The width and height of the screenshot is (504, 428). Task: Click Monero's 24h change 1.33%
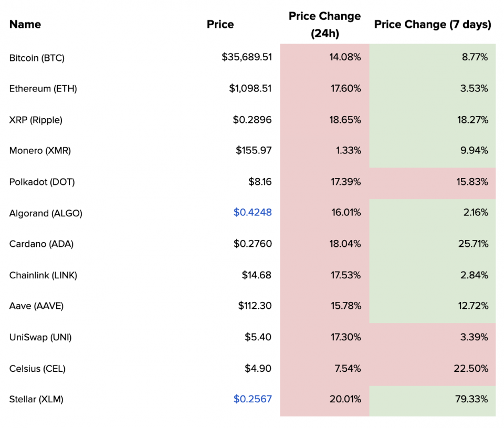click(348, 151)
